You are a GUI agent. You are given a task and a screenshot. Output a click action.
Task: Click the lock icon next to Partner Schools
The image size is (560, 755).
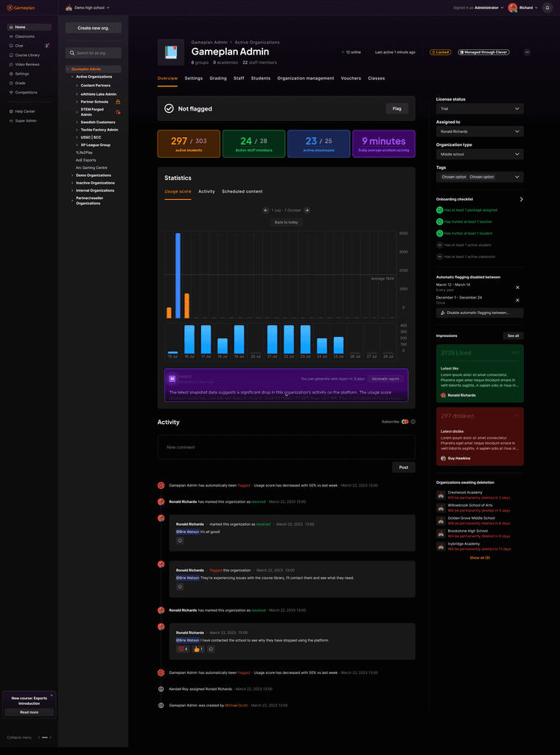(118, 102)
